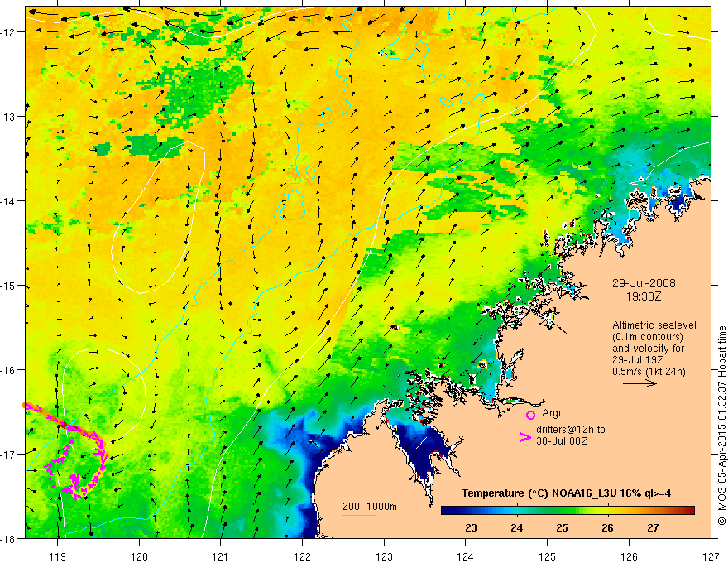This screenshot has width=728, height=563.
Task: Click the colorbar tick label 24
Action: coord(516,528)
